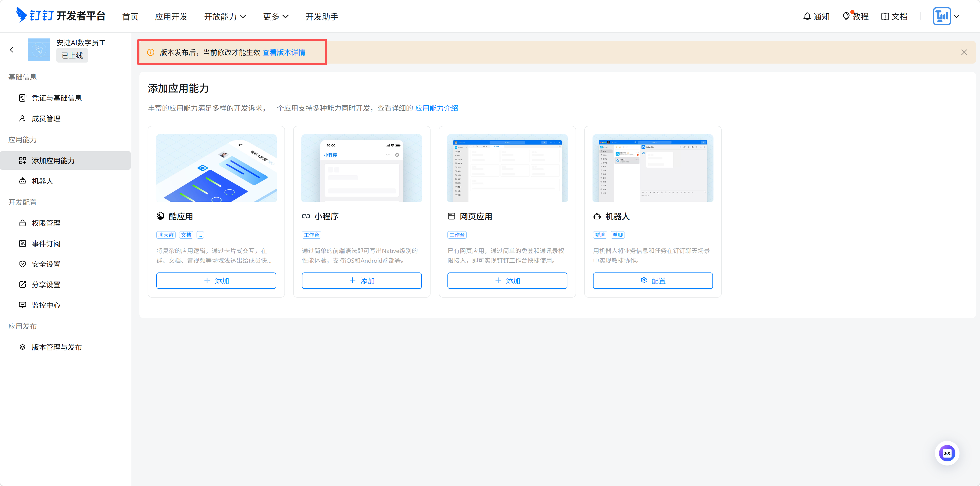Click the 网页应用 card title icon
The height and width of the screenshot is (486, 980).
452,216
